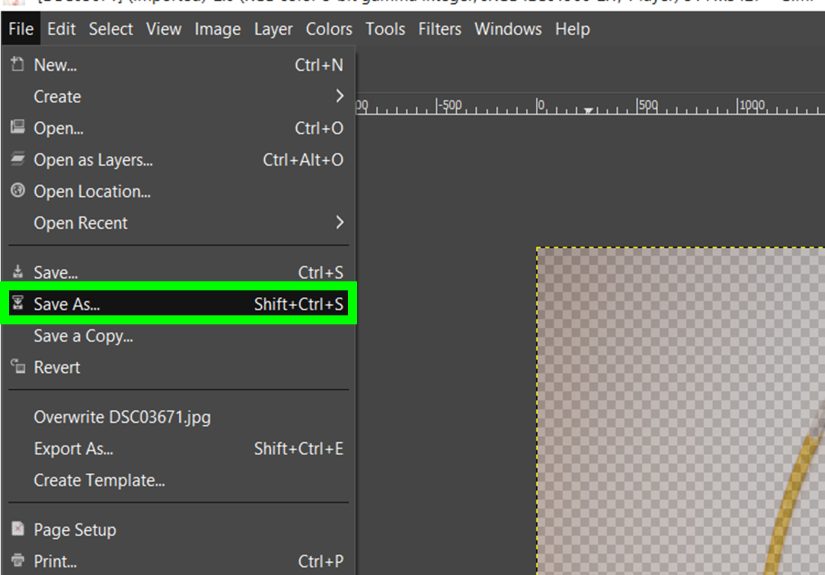Open the Edit menu
825x575 pixels.
click(x=61, y=29)
